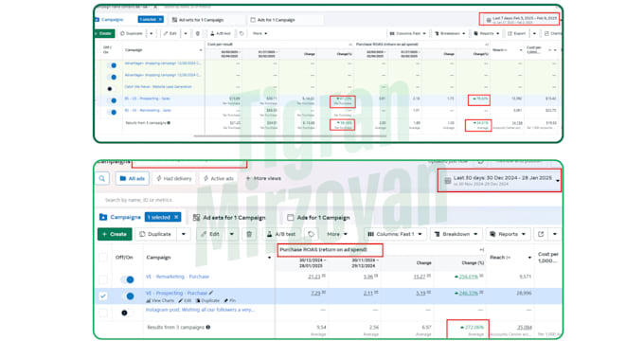Click the pencil icon beside VE - Prospecting - Purchase
Viewport: 644px width, 359px height.
[x=211, y=293]
